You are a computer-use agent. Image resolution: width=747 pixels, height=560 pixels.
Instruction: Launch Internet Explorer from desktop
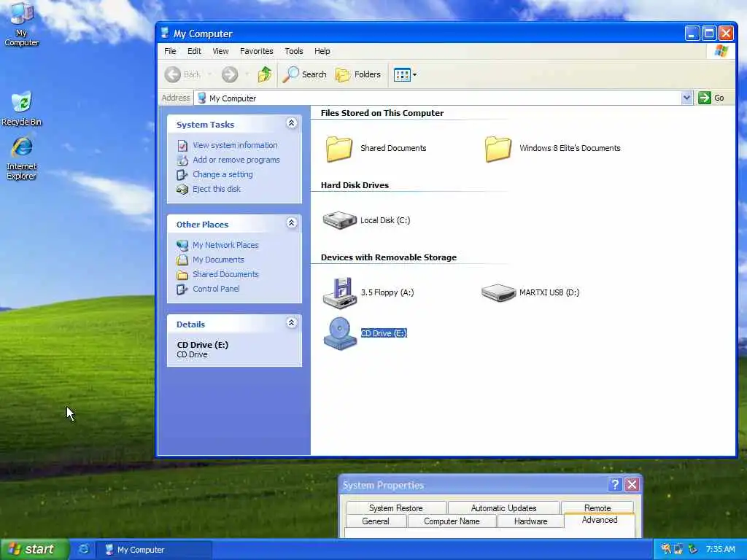[x=21, y=158]
